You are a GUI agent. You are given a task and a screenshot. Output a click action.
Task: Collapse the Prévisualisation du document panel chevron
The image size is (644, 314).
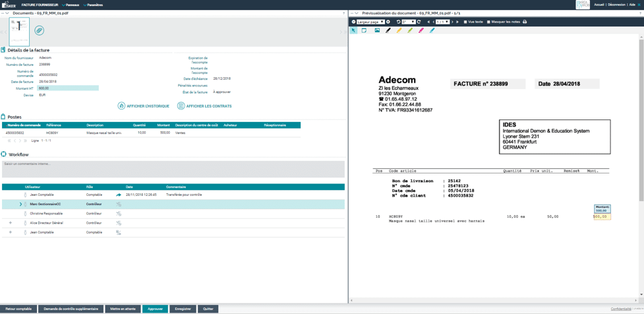[356, 13]
